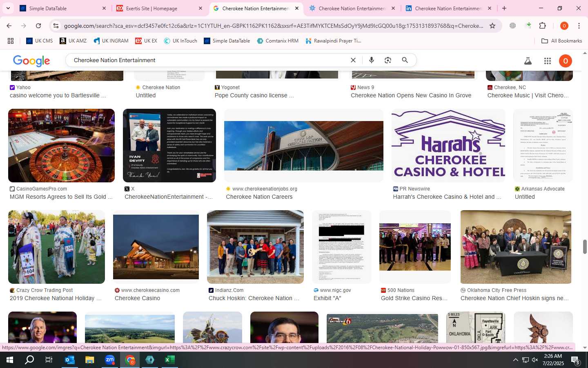Open the UK InTouch bookmark

point(180,41)
